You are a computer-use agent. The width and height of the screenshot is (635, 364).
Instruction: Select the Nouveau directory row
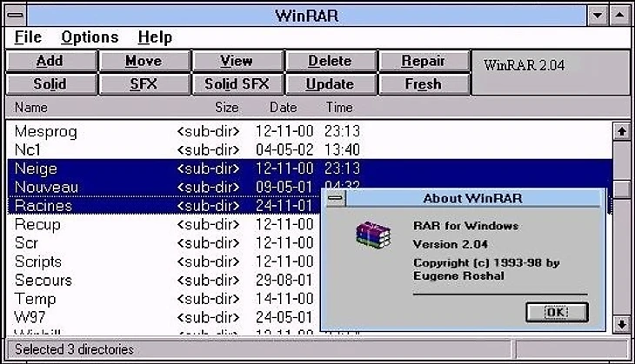pos(310,188)
